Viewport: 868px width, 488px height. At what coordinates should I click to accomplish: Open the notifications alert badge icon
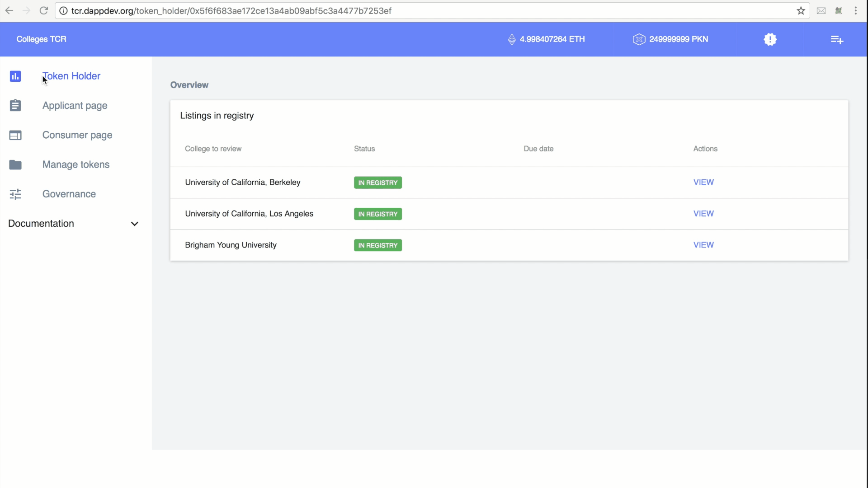(770, 39)
